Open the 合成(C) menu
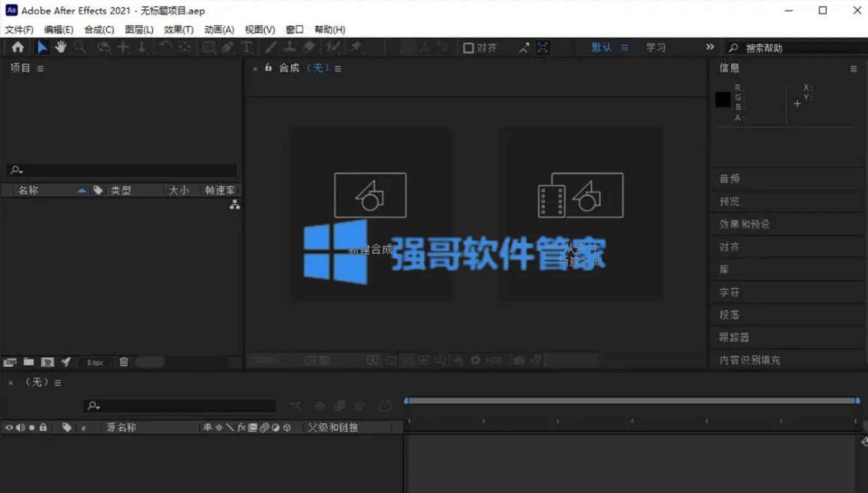Screen dimensions: 868x493 [x=99, y=29]
